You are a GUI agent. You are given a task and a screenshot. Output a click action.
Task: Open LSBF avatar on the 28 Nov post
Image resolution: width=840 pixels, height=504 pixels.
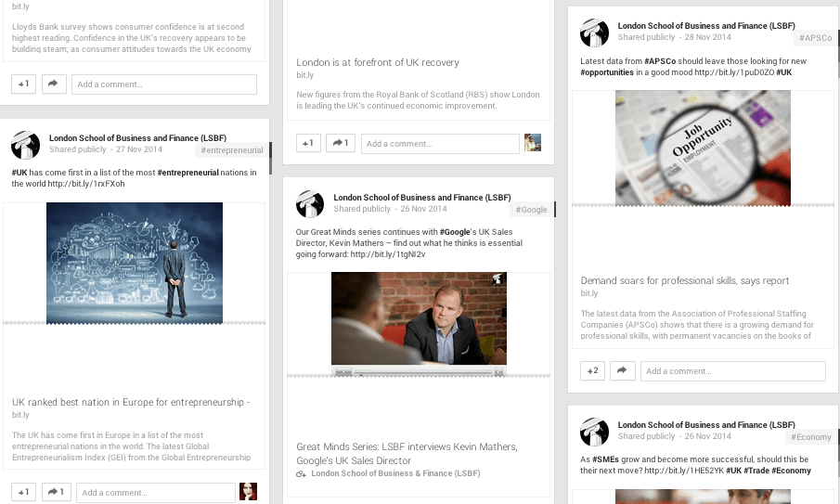(x=594, y=32)
